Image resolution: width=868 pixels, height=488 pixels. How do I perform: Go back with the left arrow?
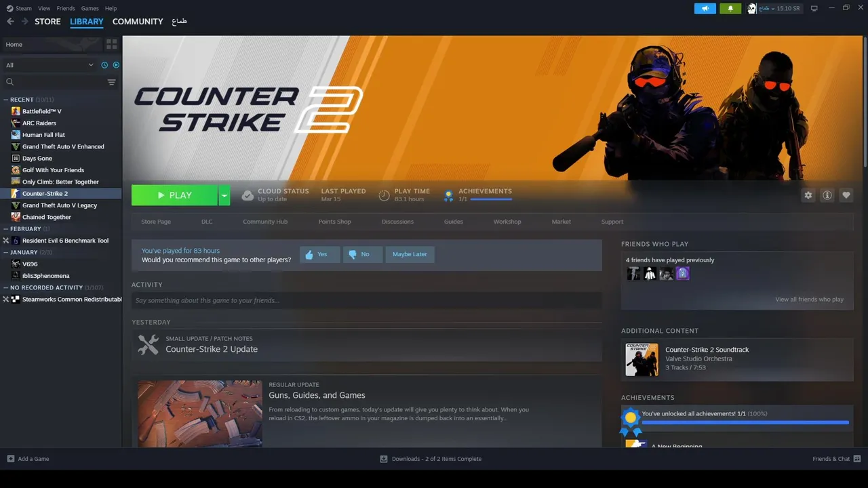pyautogui.click(x=10, y=22)
